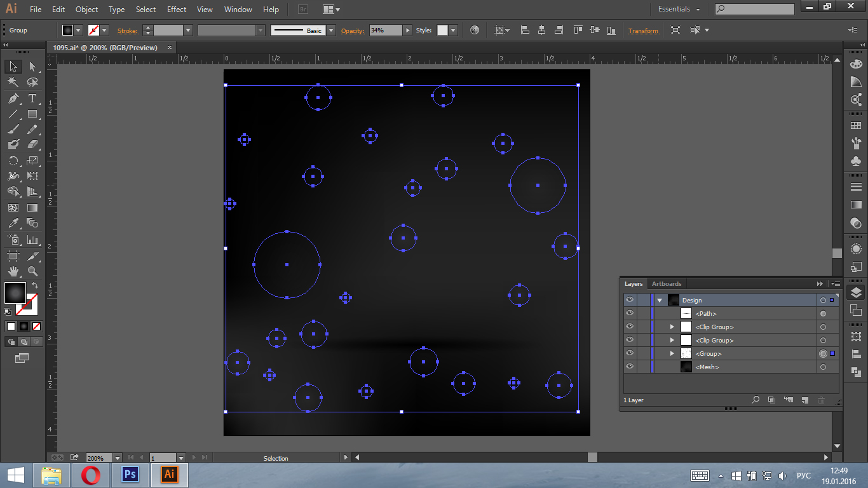Hide the Design layer with eye icon
This screenshot has height=488, width=868.
[x=630, y=300]
